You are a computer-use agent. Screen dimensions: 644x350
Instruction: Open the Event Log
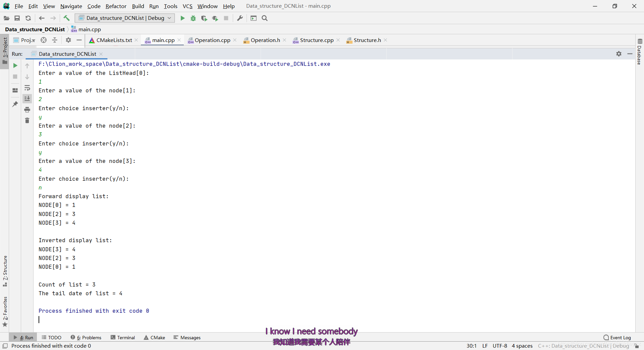point(617,338)
